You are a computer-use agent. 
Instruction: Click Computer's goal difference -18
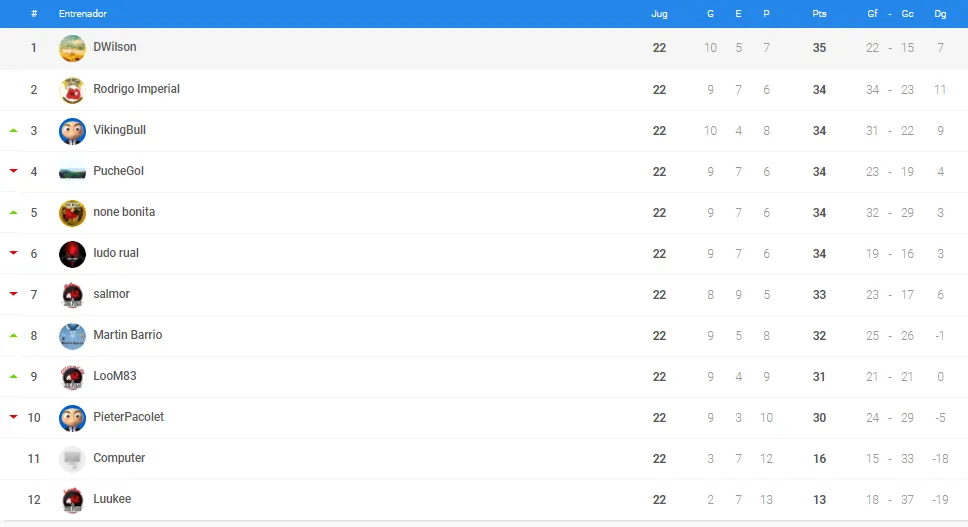[x=940, y=459]
